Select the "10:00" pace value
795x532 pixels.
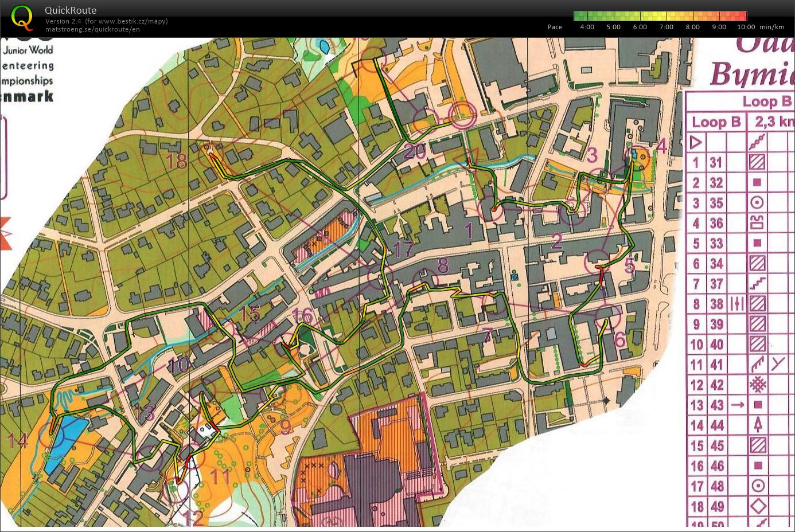[746, 27]
